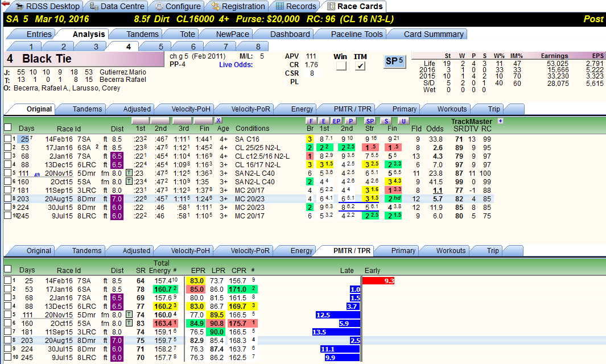The image size is (606, 364).
Task: Click the CL 25/25 N2-L conditions cell
Action: 258,148
